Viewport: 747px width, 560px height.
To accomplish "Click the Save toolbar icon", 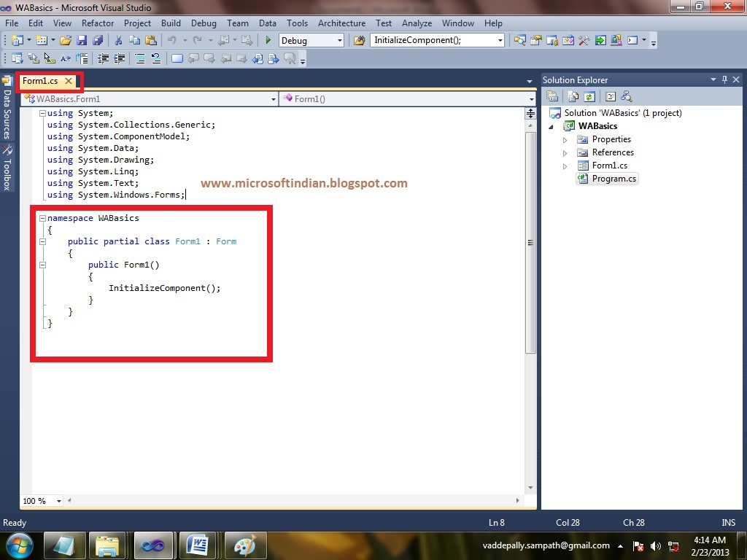I will tap(82, 41).
